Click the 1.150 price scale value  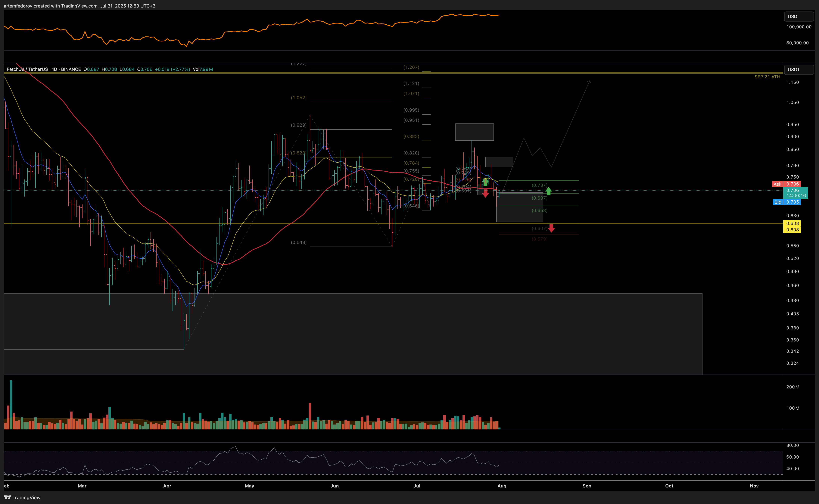tap(792, 82)
